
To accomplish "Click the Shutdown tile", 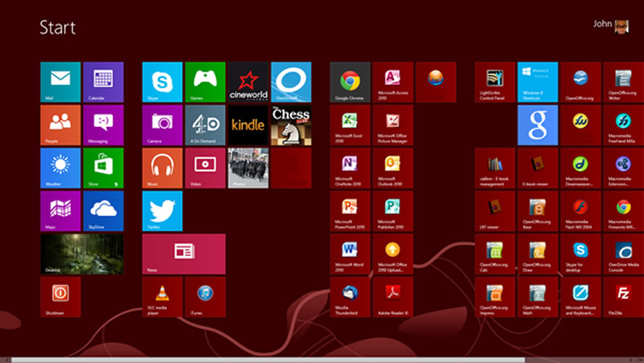I will click(60, 297).
